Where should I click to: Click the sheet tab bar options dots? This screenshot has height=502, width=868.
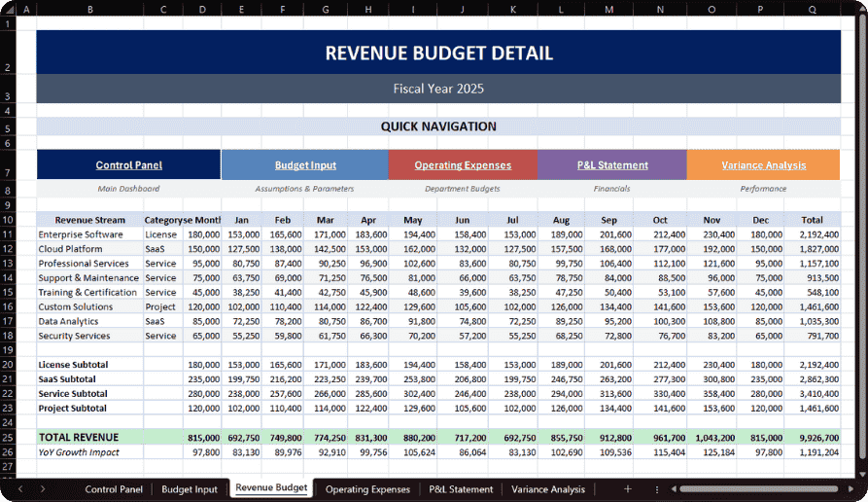[656, 489]
